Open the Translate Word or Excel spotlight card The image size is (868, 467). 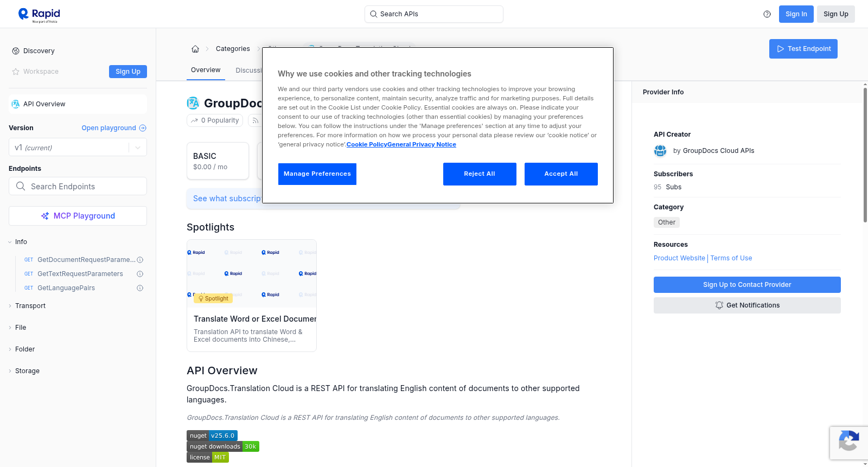click(252, 296)
